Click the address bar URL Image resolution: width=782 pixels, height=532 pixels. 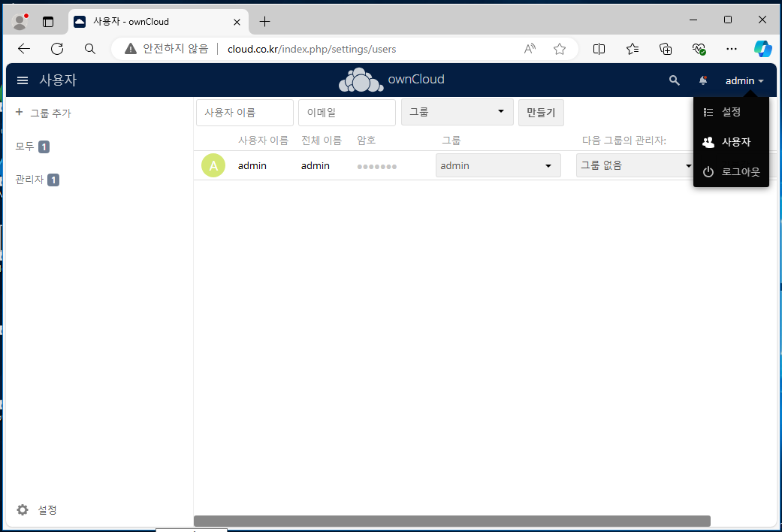pos(312,49)
